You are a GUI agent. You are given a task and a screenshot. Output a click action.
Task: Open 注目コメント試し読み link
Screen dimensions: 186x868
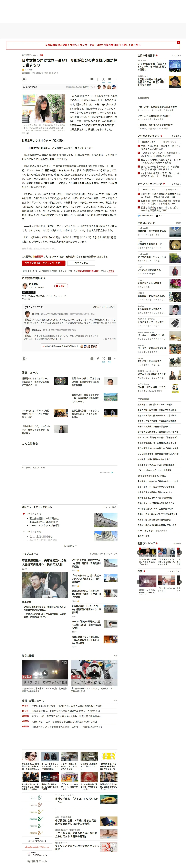(x=104, y=307)
